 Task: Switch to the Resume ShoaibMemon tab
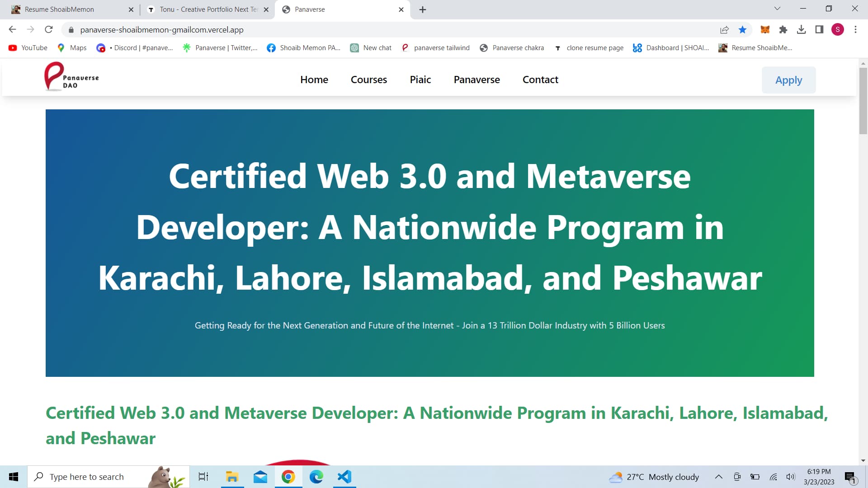point(59,9)
